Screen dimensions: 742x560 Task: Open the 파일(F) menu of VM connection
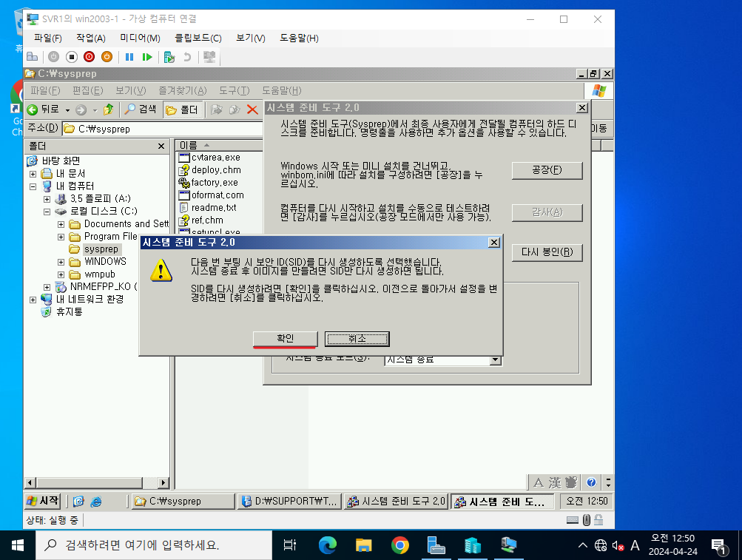[48, 38]
